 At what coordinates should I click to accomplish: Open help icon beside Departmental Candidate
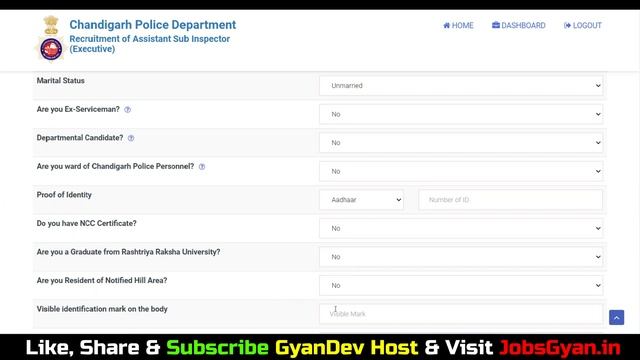(x=131, y=138)
